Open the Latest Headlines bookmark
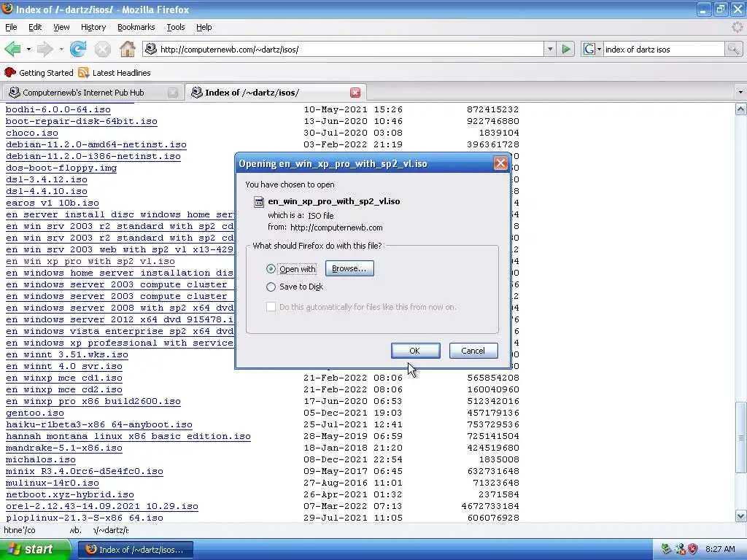Image resolution: width=747 pixels, height=560 pixels. coord(115,72)
